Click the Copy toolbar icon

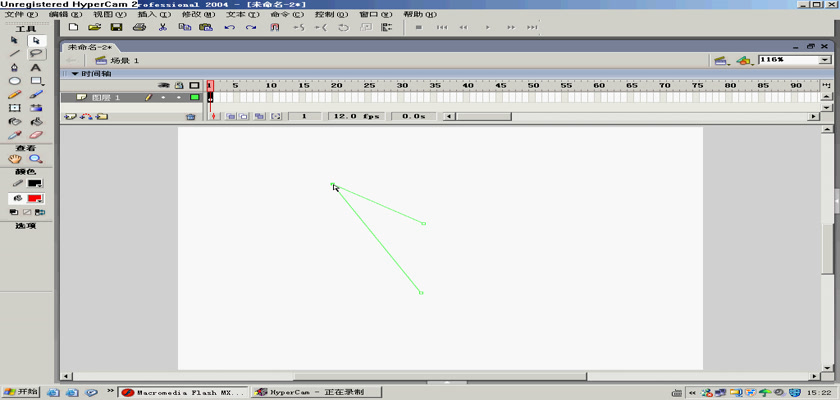(x=185, y=27)
